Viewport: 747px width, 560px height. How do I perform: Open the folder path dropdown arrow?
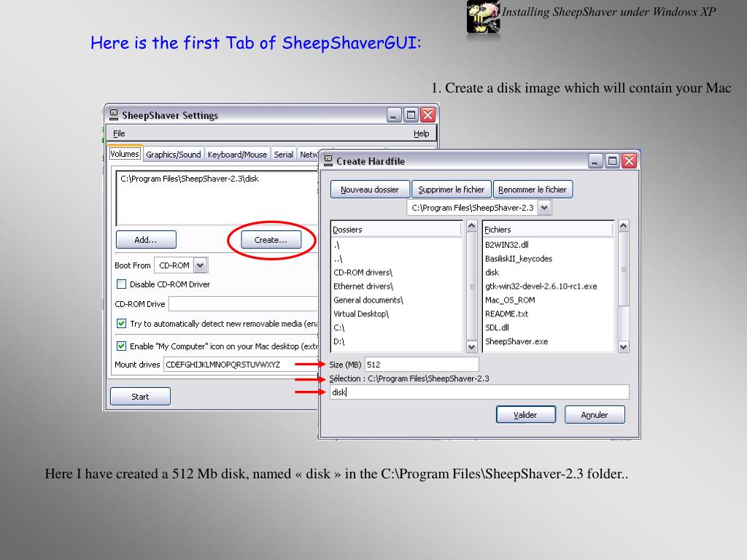click(x=544, y=208)
